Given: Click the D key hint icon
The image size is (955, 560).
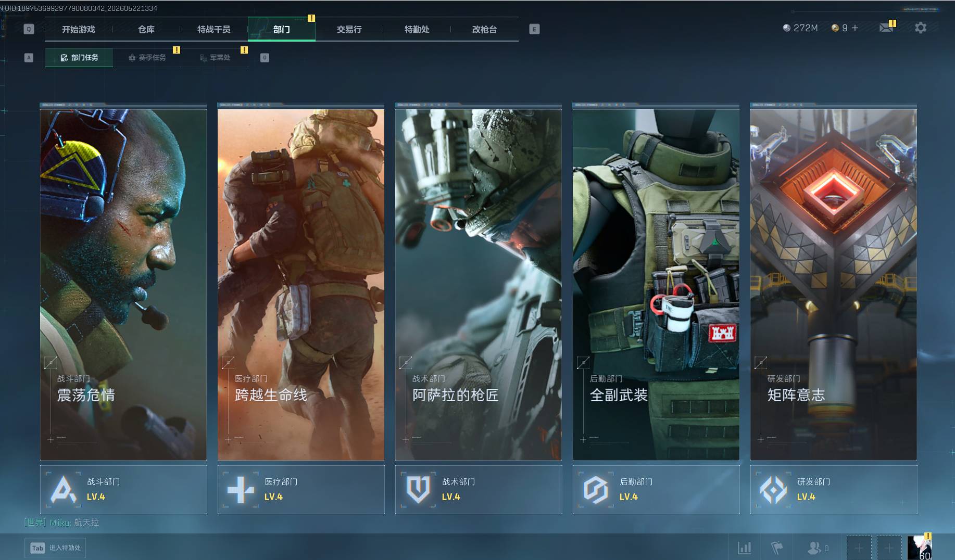Looking at the screenshot, I should pyautogui.click(x=265, y=57).
